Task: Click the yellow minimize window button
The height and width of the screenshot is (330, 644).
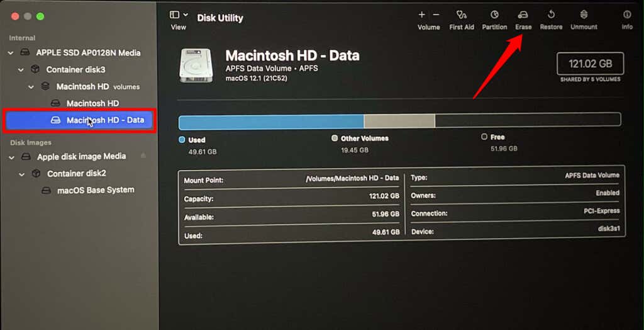Action: tap(28, 16)
